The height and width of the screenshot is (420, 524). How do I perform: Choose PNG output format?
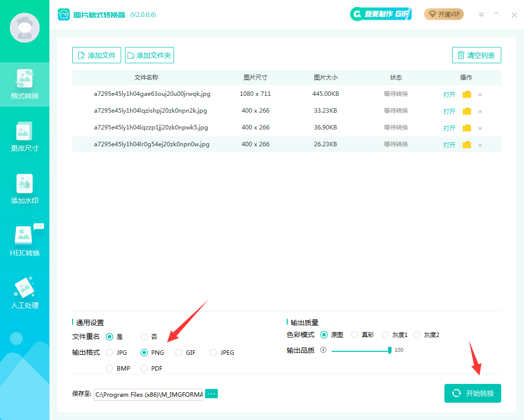(144, 352)
